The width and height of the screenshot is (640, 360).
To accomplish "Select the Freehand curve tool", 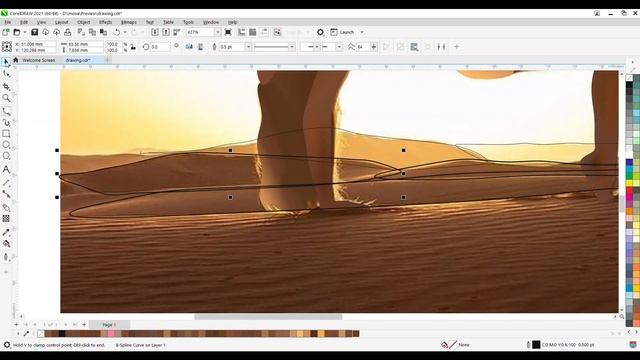I will pos(6,111).
